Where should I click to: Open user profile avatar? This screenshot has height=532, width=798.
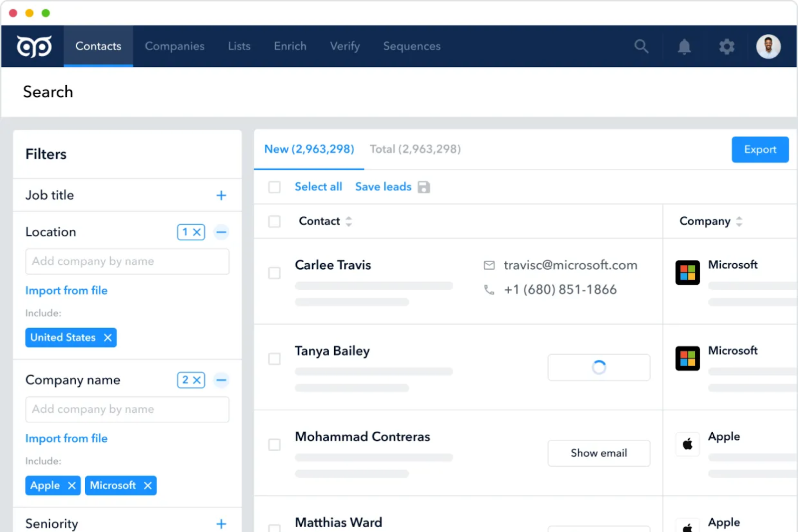[x=768, y=46]
